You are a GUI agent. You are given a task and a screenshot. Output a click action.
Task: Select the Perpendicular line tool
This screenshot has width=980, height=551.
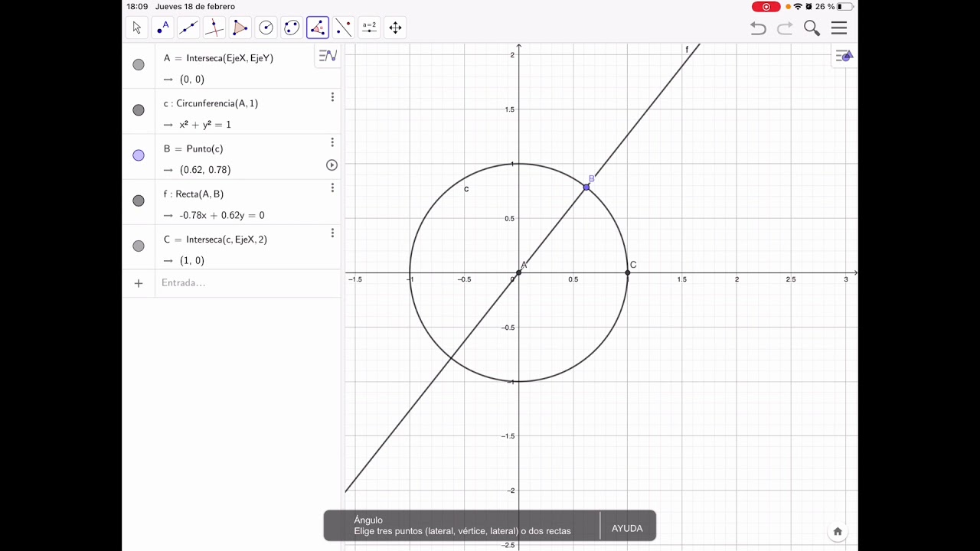click(214, 28)
